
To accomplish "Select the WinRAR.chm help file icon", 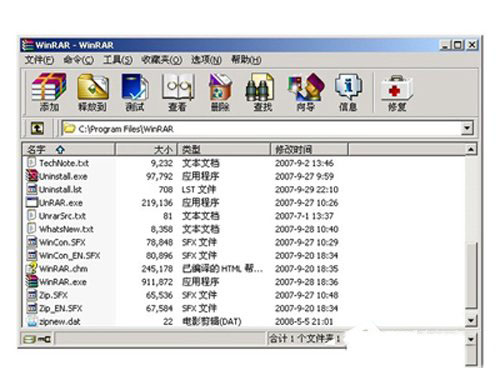I will click(32, 268).
